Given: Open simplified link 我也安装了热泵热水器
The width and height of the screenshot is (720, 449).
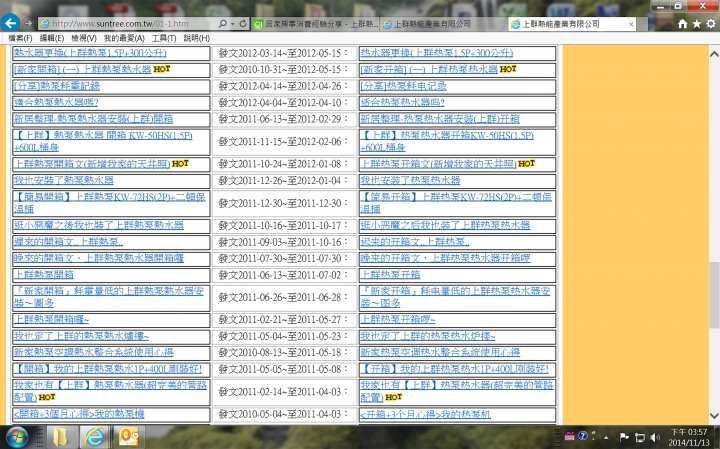Looking at the screenshot, I should 410,180.
